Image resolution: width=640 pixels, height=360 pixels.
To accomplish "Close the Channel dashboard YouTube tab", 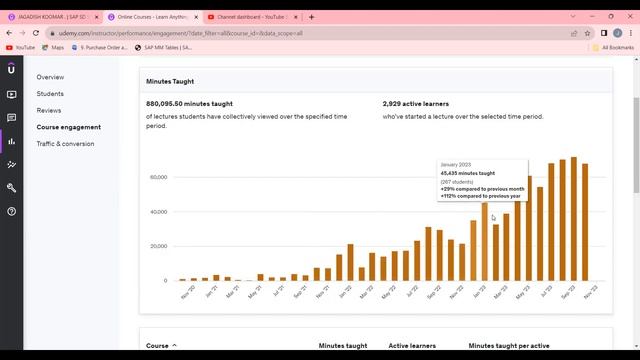I will 296,17.
